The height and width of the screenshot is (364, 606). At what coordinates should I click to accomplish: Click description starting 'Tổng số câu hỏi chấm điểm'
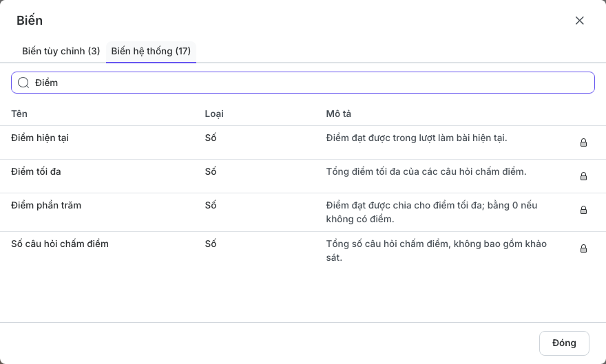(x=437, y=250)
